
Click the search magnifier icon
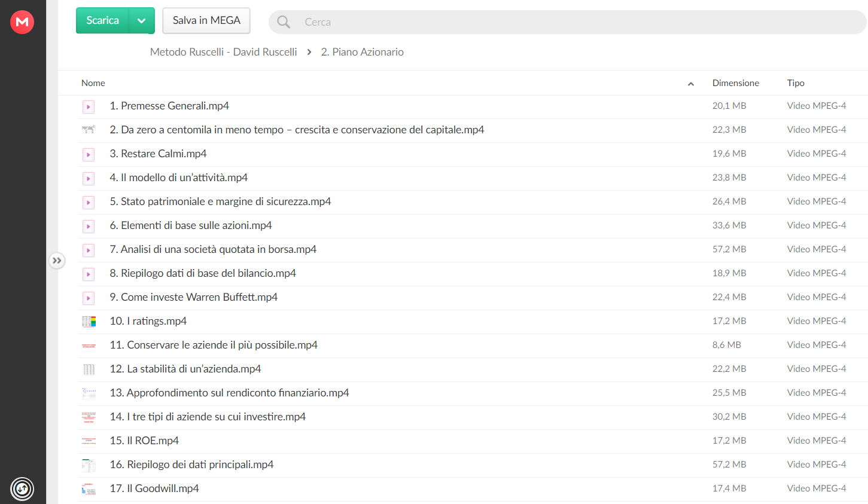tap(284, 22)
